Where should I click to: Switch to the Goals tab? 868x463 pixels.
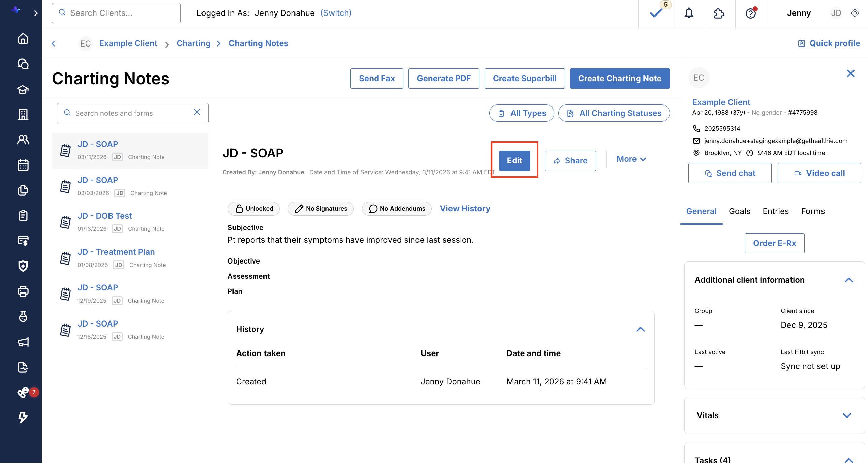tap(739, 211)
